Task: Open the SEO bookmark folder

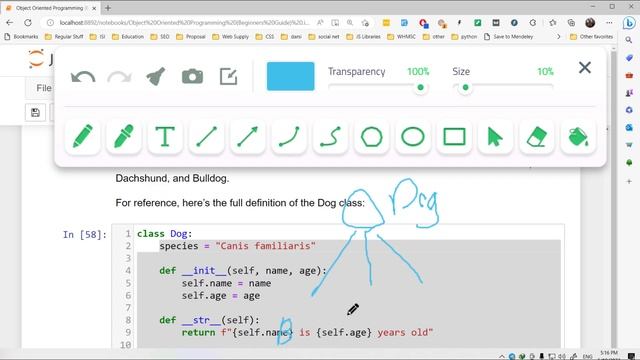Action: [x=160, y=36]
